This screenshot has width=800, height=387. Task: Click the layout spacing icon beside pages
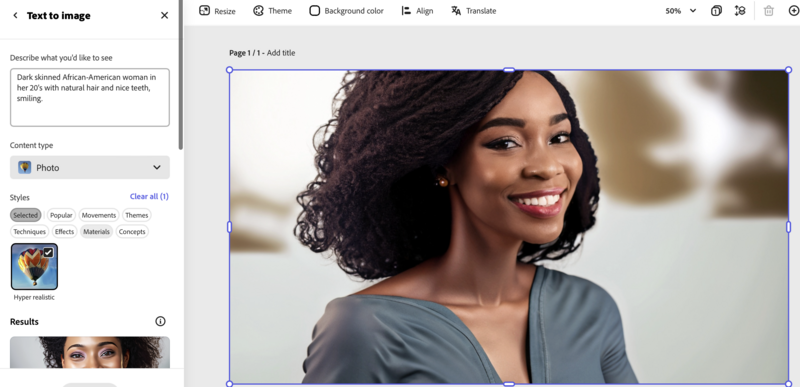coord(740,11)
